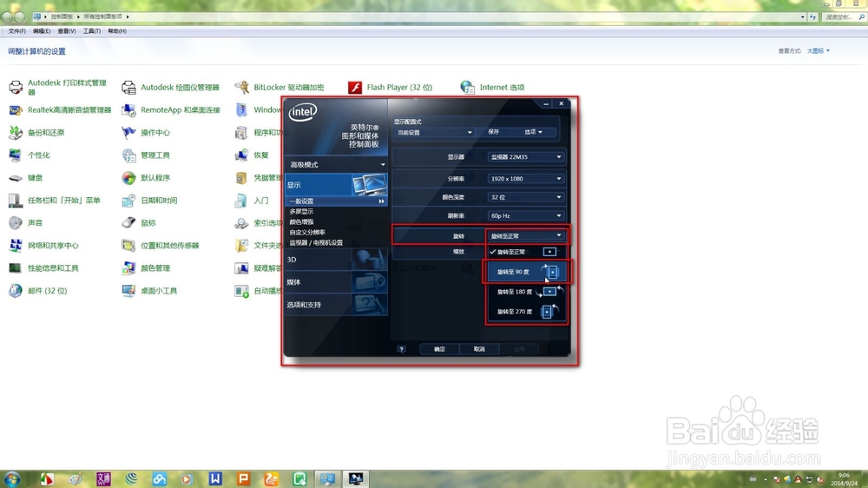868x488 pixels.
Task: Open Word icon on the taskbar
Action: click(x=215, y=478)
